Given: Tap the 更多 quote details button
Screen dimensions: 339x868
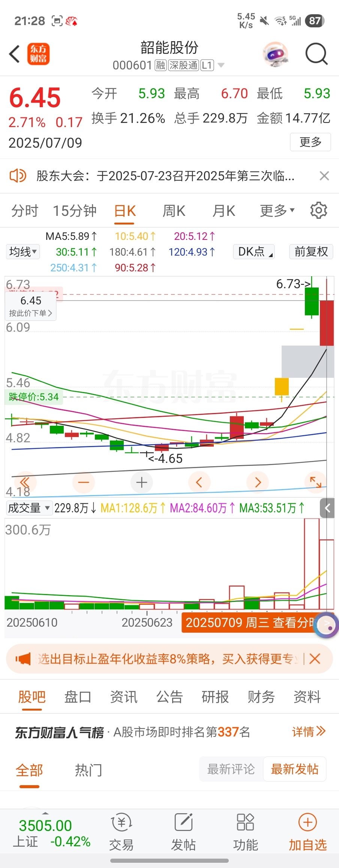Looking at the screenshot, I should (x=310, y=142).
